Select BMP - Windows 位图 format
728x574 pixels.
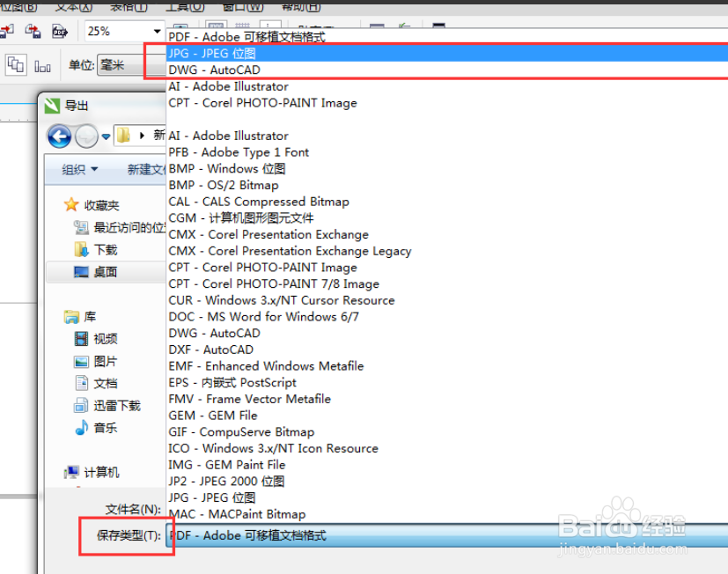(227, 168)
